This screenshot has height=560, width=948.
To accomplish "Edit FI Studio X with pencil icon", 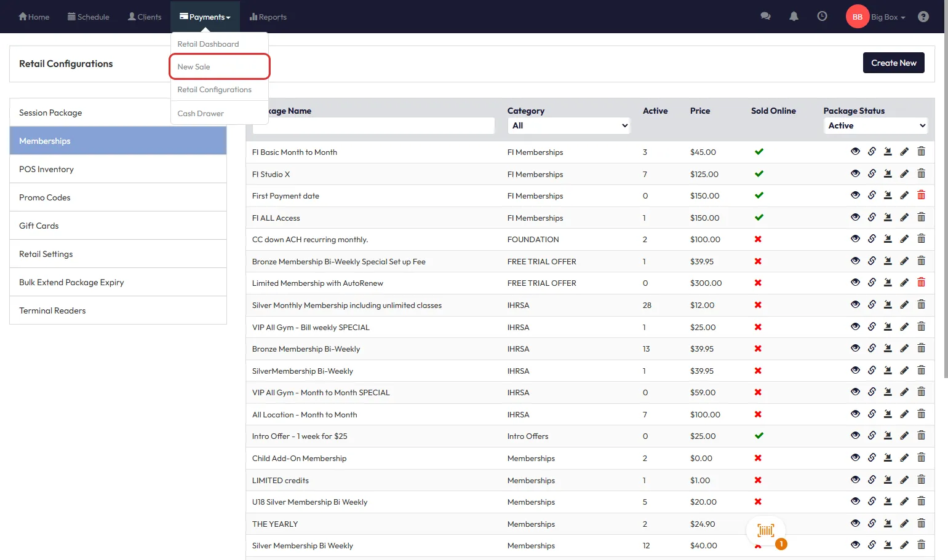I will pos(904,174).
